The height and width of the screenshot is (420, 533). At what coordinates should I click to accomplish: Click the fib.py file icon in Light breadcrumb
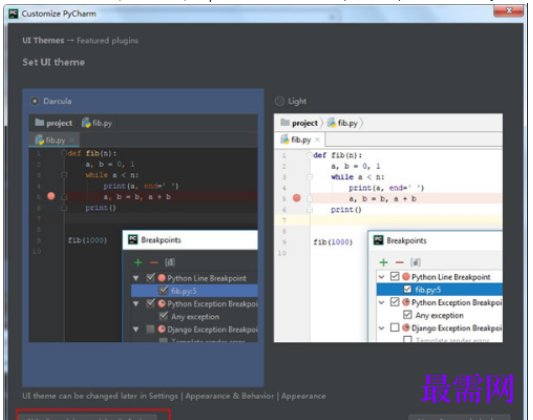pyautogui.click(x=332, y=123)
